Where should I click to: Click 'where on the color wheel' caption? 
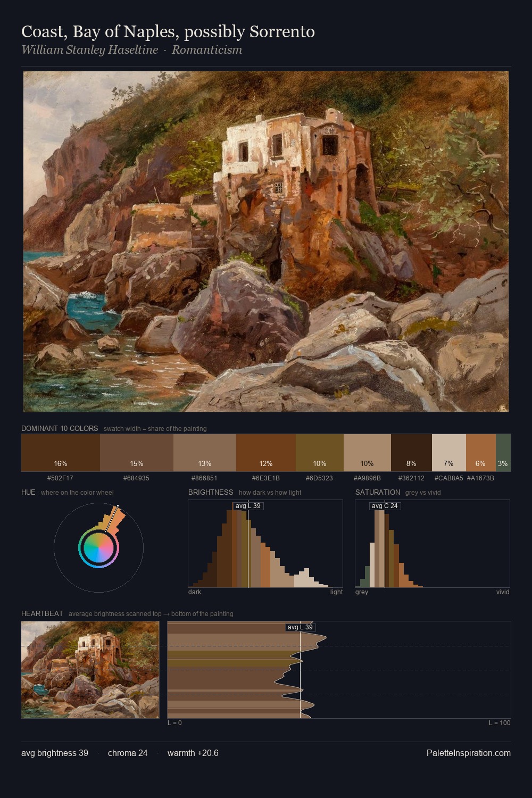coord(77,493)
